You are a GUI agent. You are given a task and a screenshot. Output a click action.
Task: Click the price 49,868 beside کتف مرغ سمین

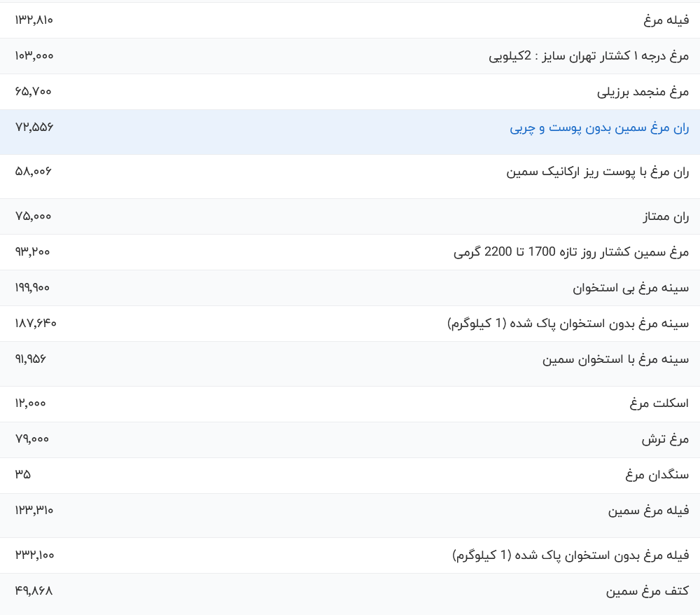[x=33, y=590]
